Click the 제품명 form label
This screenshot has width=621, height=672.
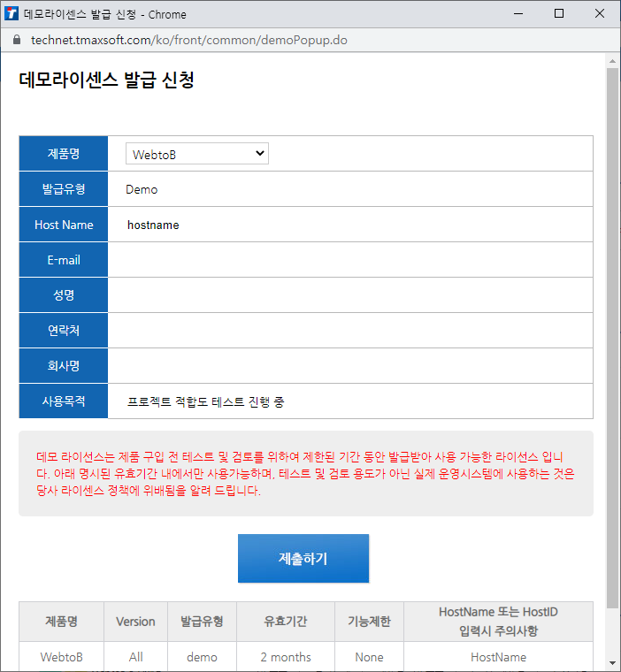[64, 154]
